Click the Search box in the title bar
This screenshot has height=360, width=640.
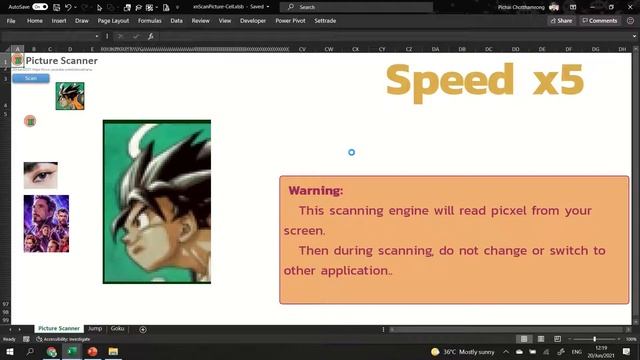pos(356,7)
